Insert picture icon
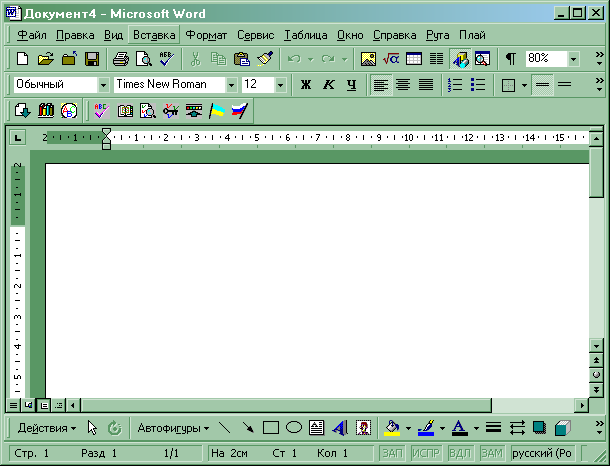This screenshot has height=466, width=610. [368, 59]
